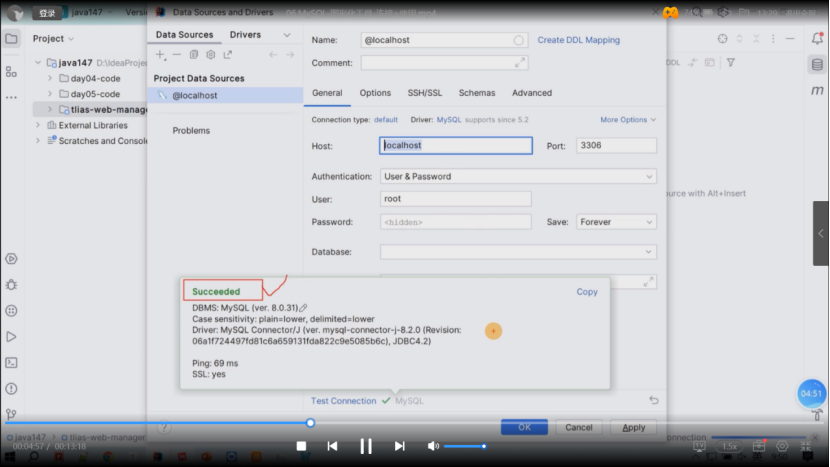
Task: Expand the Comment field with arrows icon
Action: coord(520,62)
